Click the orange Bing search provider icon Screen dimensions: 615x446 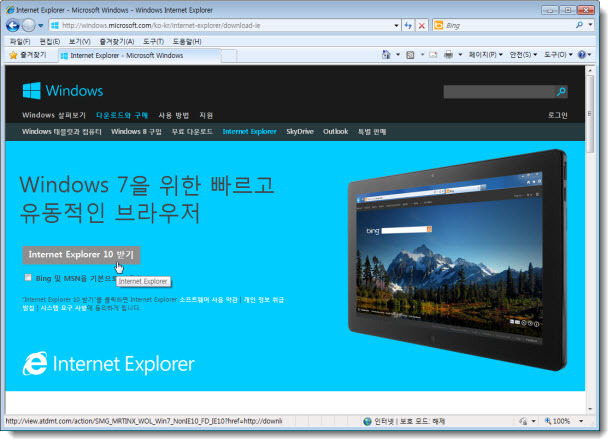coord(439,25)
